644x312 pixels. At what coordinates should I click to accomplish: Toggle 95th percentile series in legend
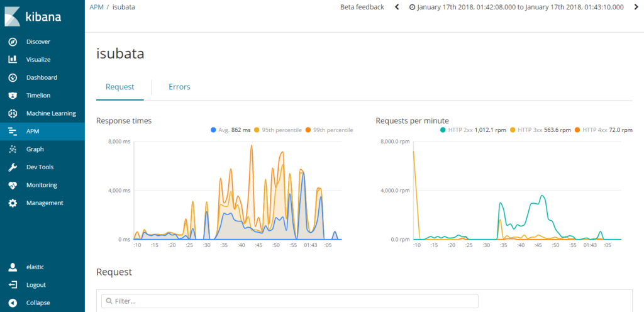pos(279,130)
